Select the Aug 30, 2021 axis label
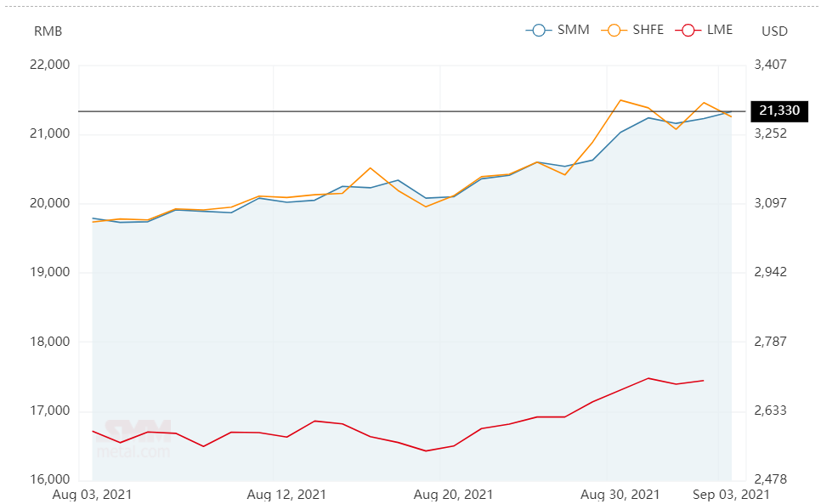The width and height of the screenshot is (821, 504). click(620, 495)
